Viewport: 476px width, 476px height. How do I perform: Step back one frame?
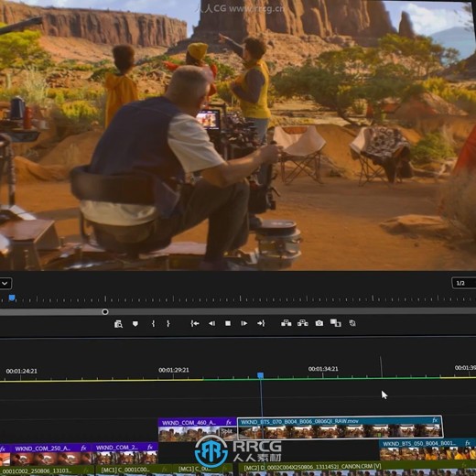211,323
